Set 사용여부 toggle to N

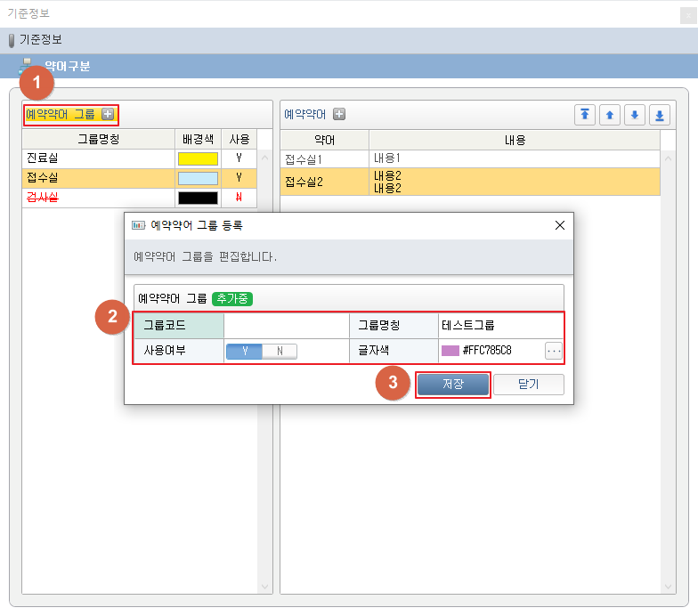(x=279, y=351)
